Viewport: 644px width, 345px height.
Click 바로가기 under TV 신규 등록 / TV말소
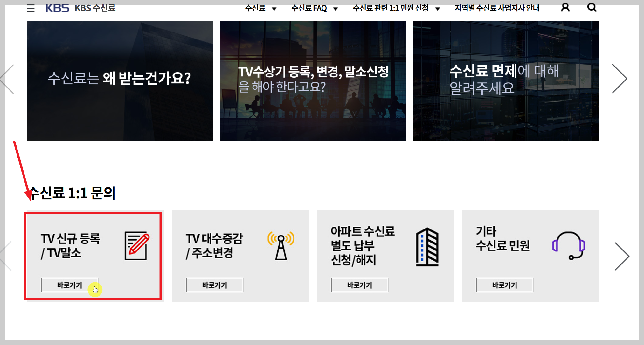[x=70, y=285]
